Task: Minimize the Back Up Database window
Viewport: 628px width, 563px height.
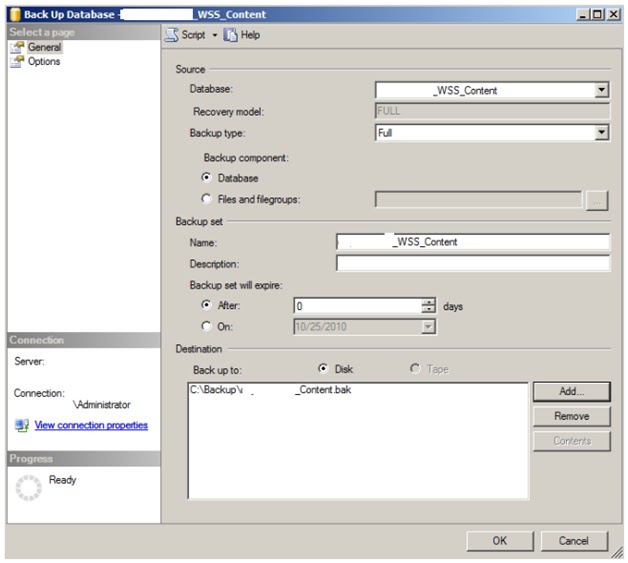Action: tap(583, 15)
